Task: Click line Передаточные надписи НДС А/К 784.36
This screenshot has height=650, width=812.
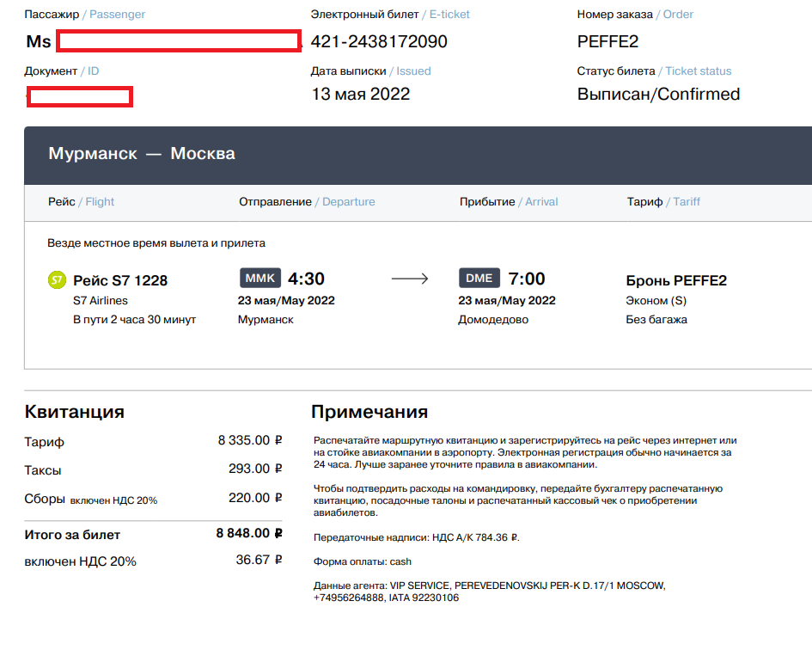Action: [x=417, y=537]
